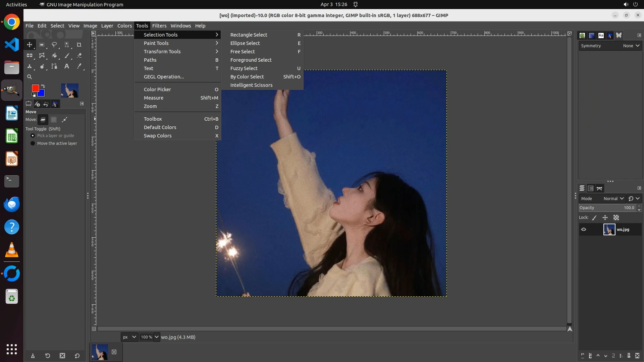The height and width of the screenshot is (362, 644).
Task: Hide the wo.jpg layer with eye icon
Action: click(584, 230)
